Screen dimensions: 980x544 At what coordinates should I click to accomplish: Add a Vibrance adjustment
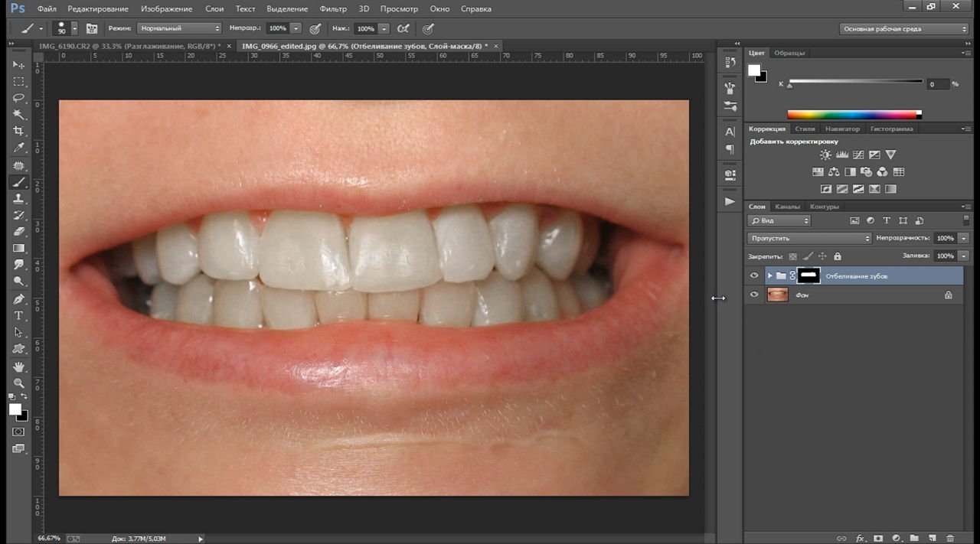click(x=891, y=155)
